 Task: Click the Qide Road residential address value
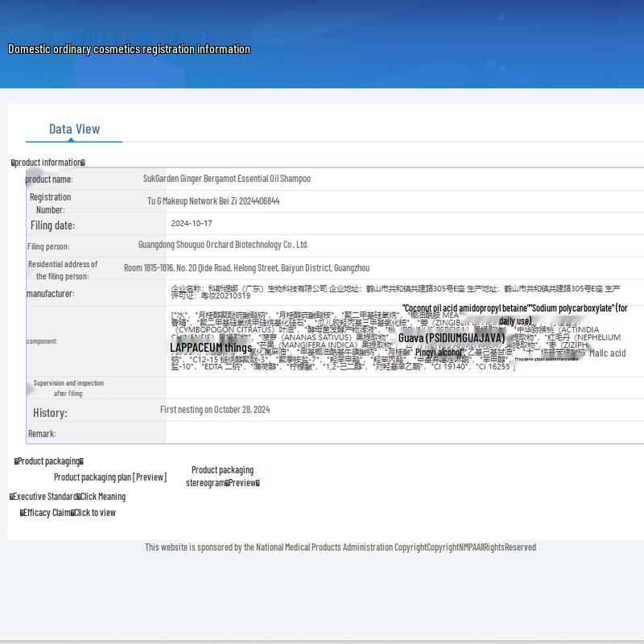point(246,268)
